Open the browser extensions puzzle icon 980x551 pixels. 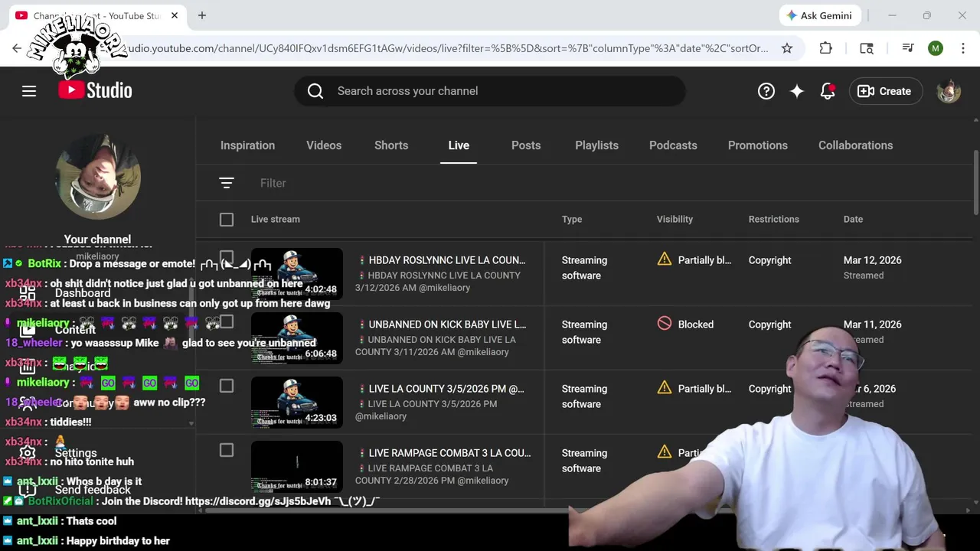point(825,48)
